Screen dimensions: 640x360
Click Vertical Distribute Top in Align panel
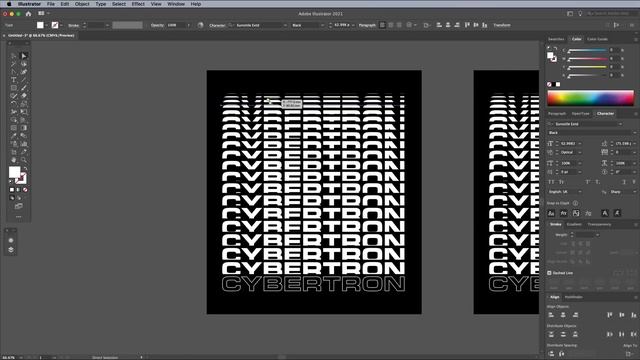click(551, 334)
